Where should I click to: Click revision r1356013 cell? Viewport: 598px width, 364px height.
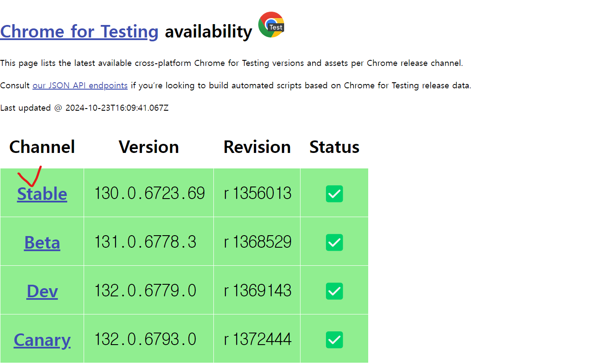(x=257, y=193)
